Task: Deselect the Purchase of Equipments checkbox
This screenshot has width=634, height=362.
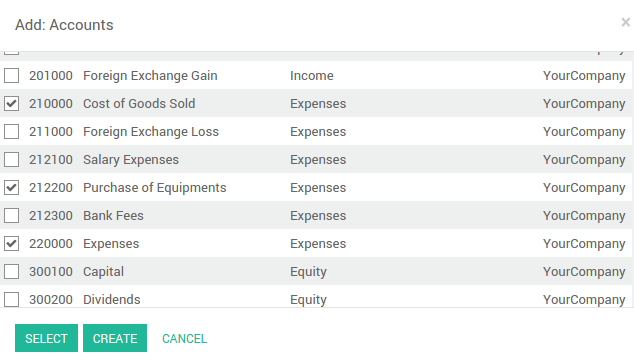Action: pos(11,187)
